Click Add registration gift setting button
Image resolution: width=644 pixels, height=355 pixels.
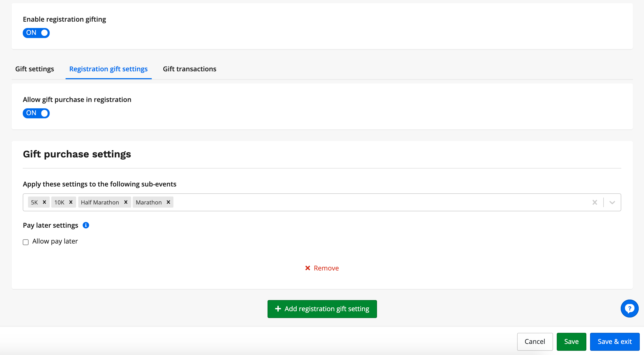coord(322,309)
